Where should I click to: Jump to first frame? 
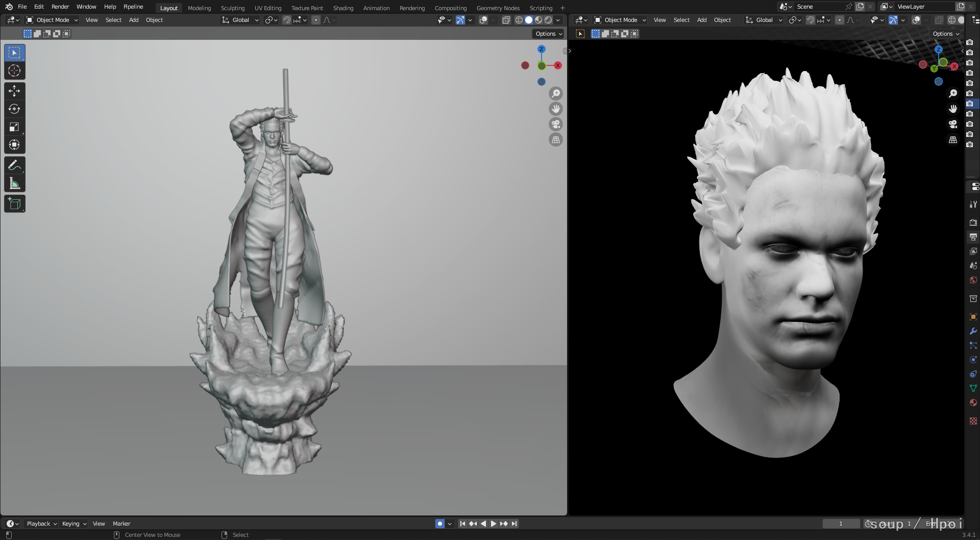pos(462,524)
